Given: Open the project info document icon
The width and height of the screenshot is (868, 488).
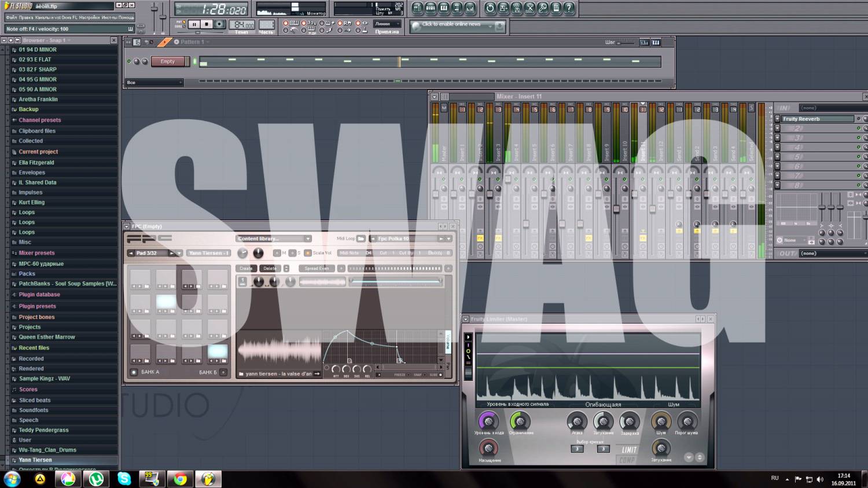Looking at the screenshot, I should [556, 8].
